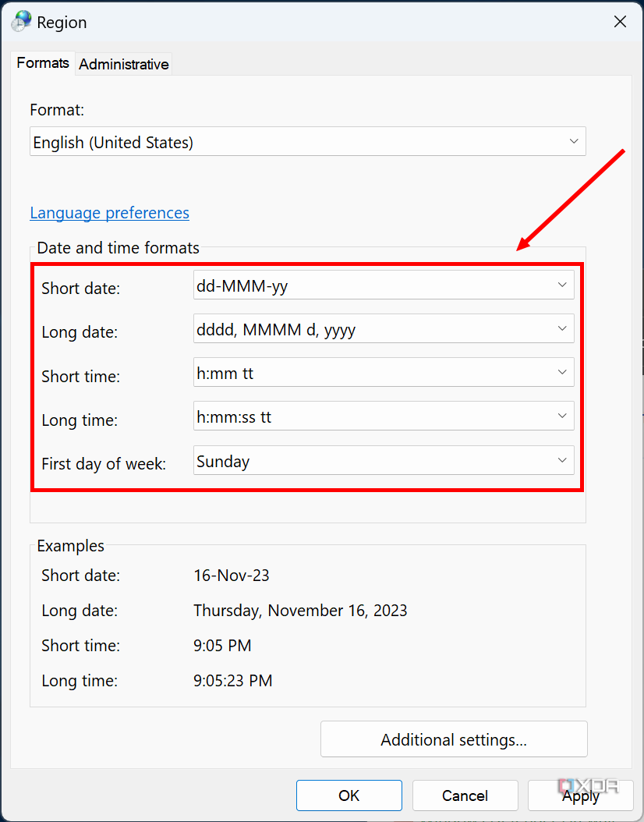Click the Additional settings button
644x822 pixels.
coord(454,739)
